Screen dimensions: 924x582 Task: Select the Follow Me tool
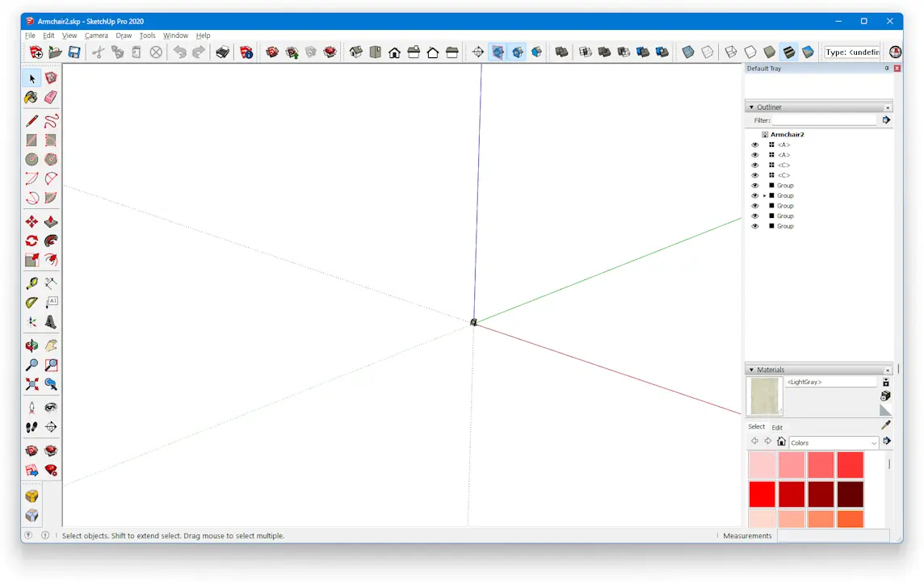[x=51, y=241]
